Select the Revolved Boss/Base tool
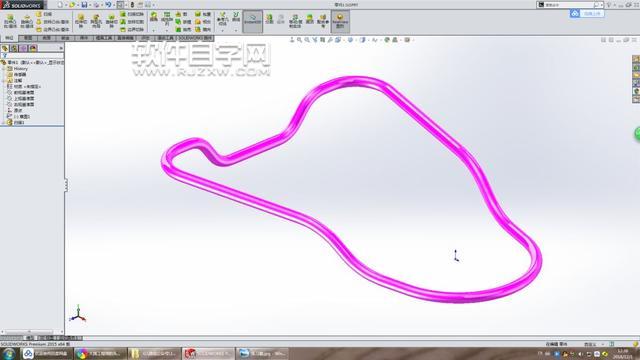640x360 pixels. click(27, 21)
